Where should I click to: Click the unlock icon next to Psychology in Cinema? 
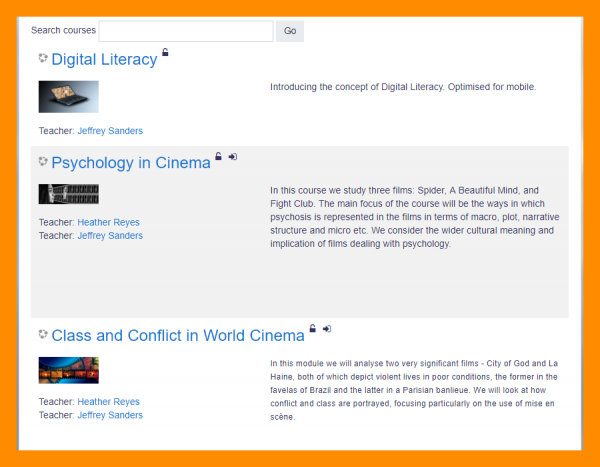pos(219,157)
